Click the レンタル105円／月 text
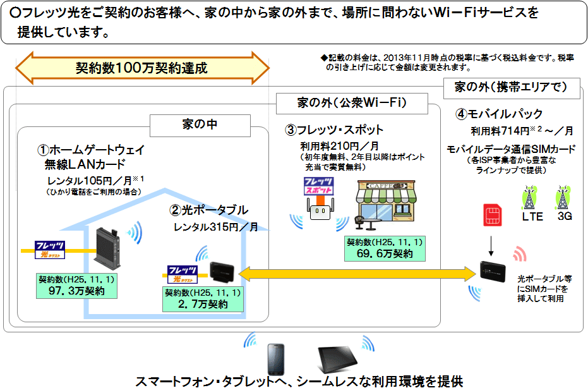Image resolution: width=588 pixels, height=388 pixels. [95, 181]
